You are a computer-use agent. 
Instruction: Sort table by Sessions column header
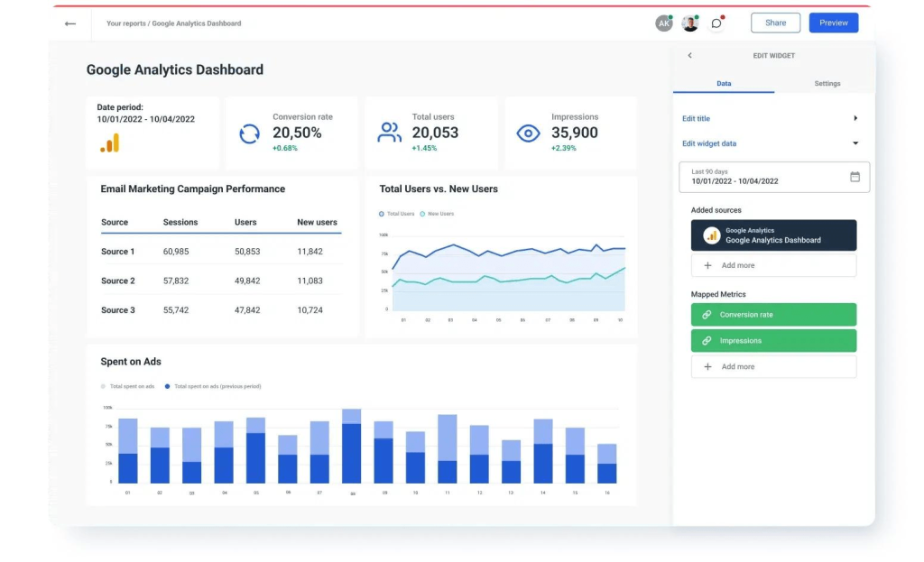(x=180, y=222)
